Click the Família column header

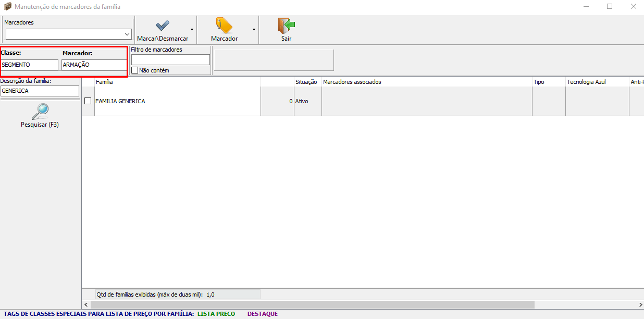(177, 82)
